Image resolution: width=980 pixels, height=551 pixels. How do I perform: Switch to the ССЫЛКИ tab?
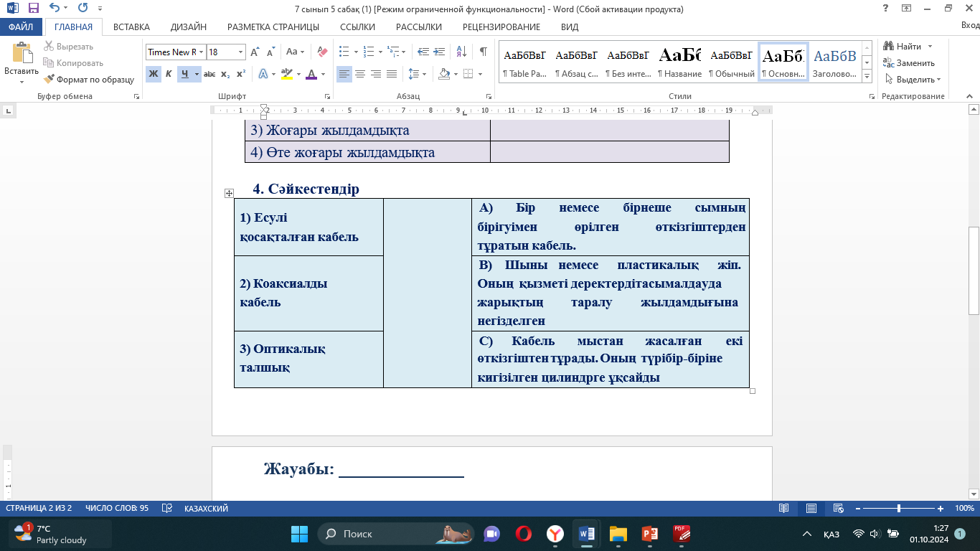tap(357, 27)
